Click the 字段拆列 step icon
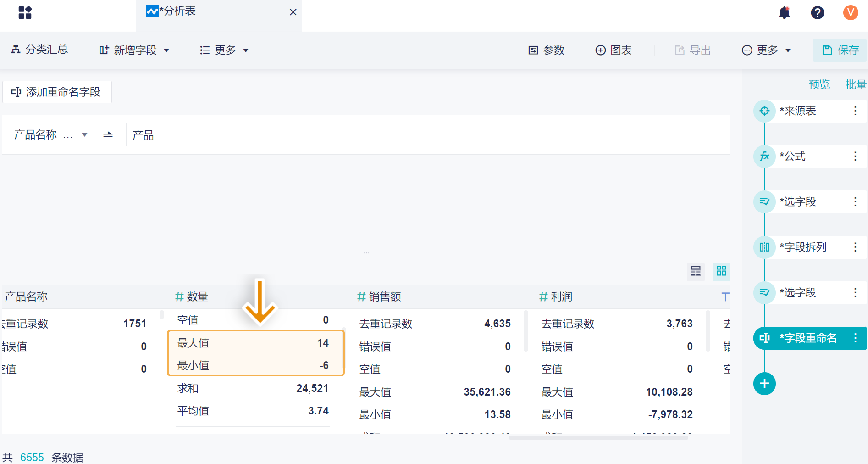868x464 pixels. pos(764,247)
